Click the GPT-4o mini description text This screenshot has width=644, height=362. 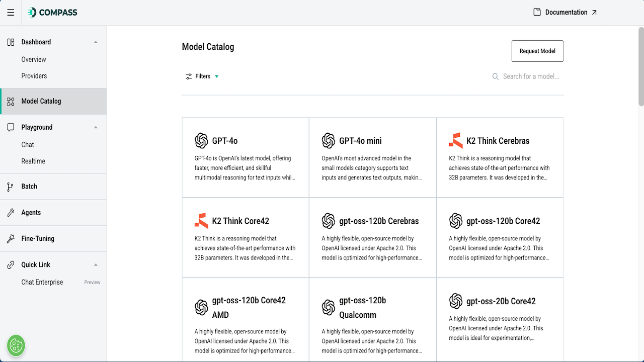coord(372,168)
